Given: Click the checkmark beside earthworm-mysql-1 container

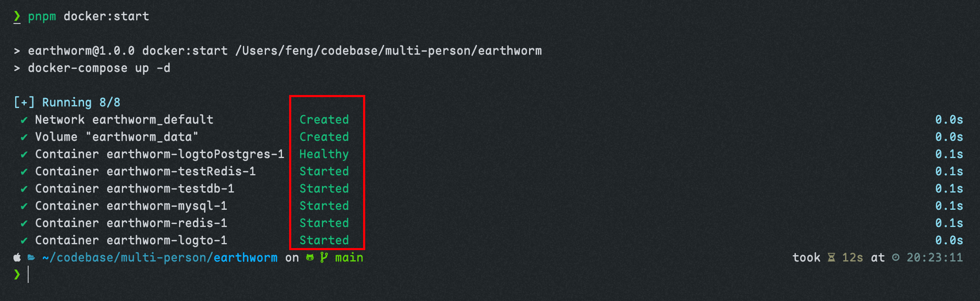Looking at the screenshot, I should tap(24, 206).
